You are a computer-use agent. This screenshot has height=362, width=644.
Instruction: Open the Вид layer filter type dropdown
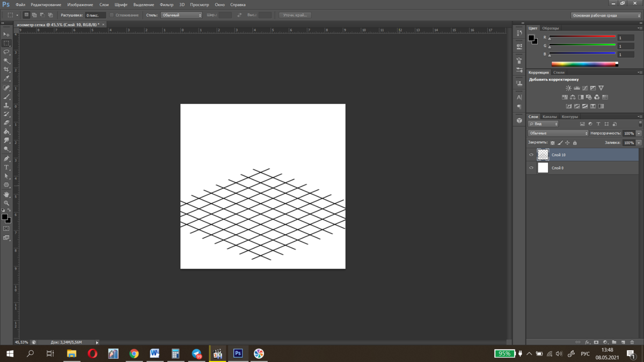point(543,124)
